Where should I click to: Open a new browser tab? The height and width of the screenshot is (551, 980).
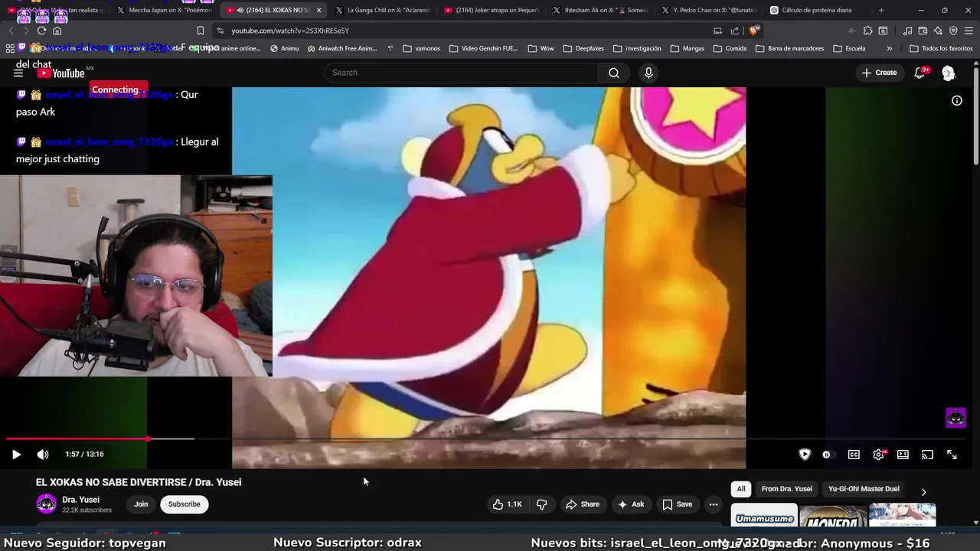tap(881, 10)
